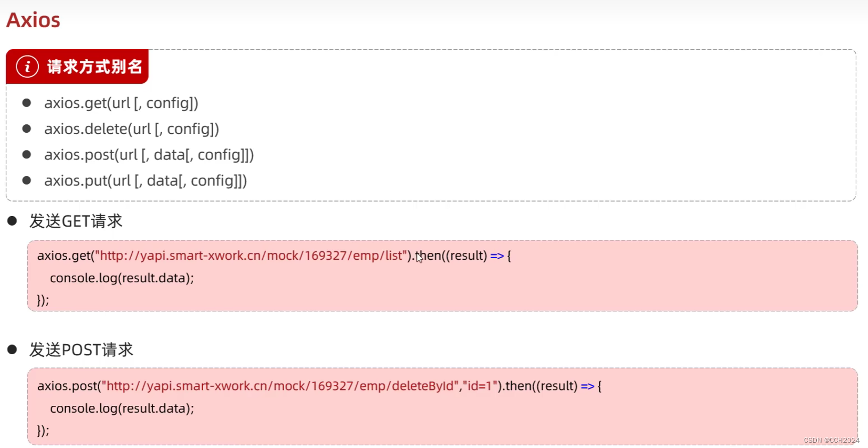Select the axios.delete(url [, config]) line
Viewport: 868px width, 448px height.
click(132, 129)
